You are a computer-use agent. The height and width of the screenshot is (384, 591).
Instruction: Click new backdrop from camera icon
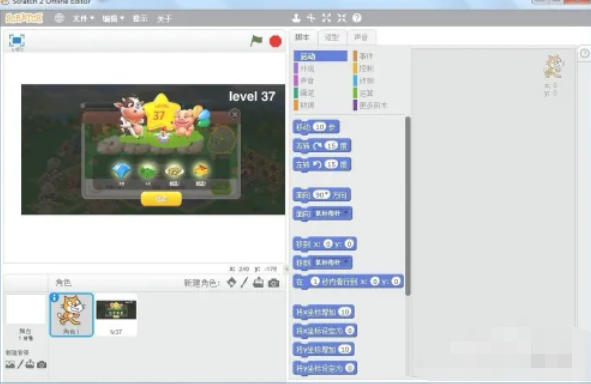click(x=41, y=364)
